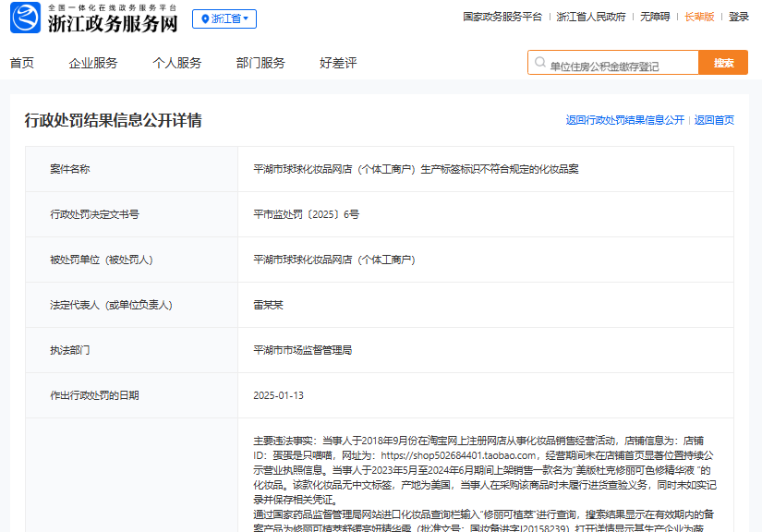Click the magnifier icon in search box

click(x=539, y=64)
